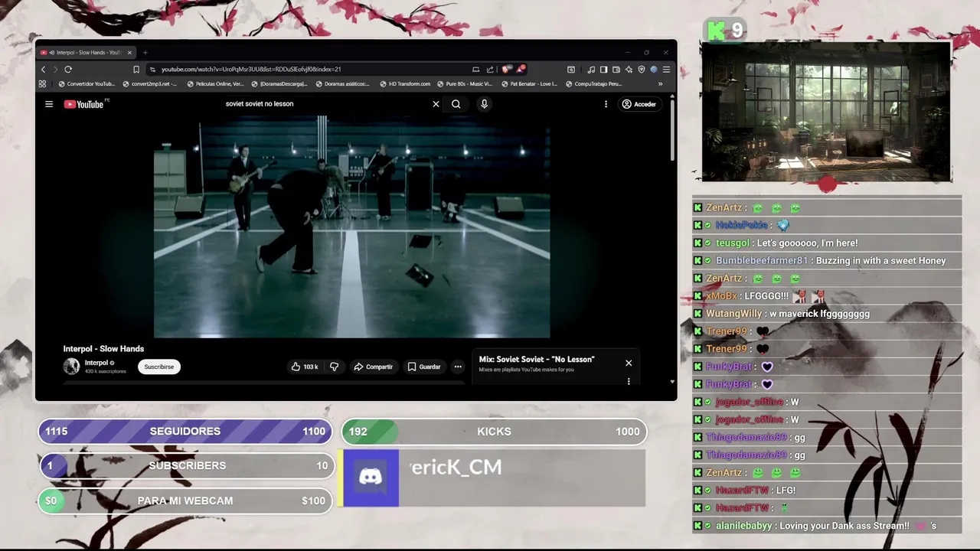Viewport: 980px width, 551px height.
Task: Click the SEGUIDORES progress bar
Action: pyautogui.click(x=185, y=432)
